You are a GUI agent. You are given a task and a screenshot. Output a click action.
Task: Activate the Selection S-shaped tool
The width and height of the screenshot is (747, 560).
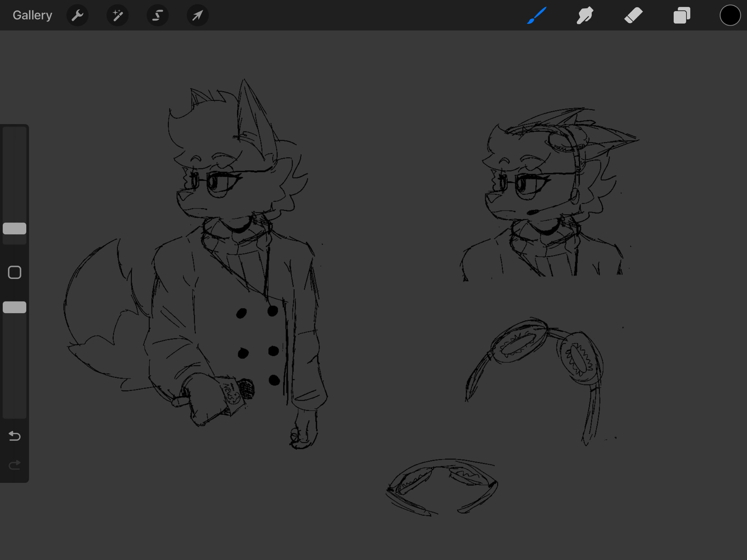click(158, 15)
